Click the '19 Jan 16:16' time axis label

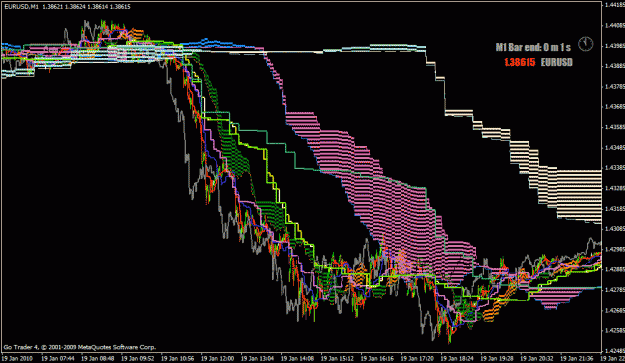pyautogui.click(x=377, y=359)
